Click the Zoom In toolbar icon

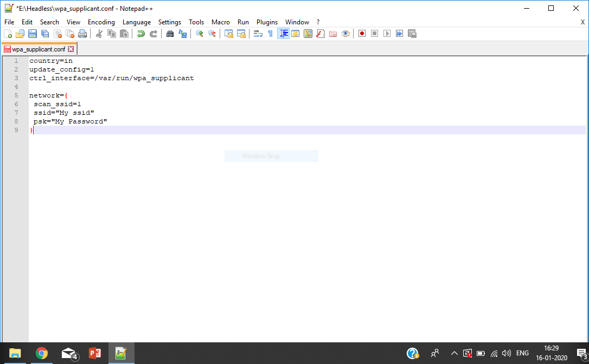(199, 33)
